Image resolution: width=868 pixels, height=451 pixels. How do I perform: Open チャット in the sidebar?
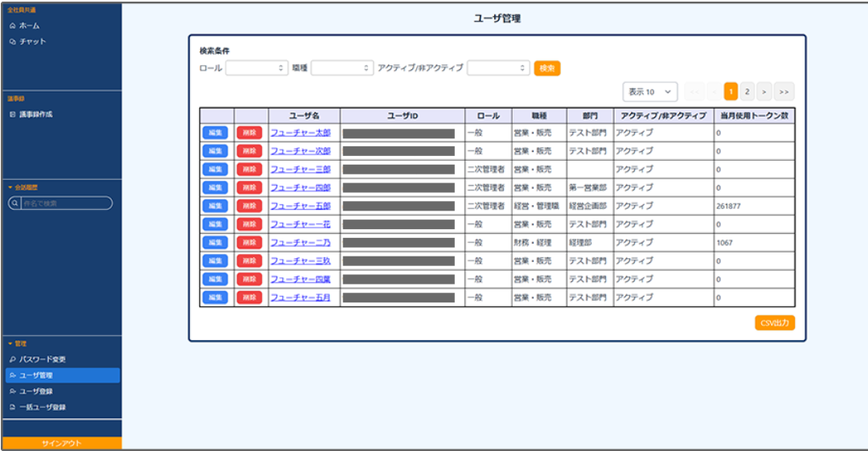[32, 42]
